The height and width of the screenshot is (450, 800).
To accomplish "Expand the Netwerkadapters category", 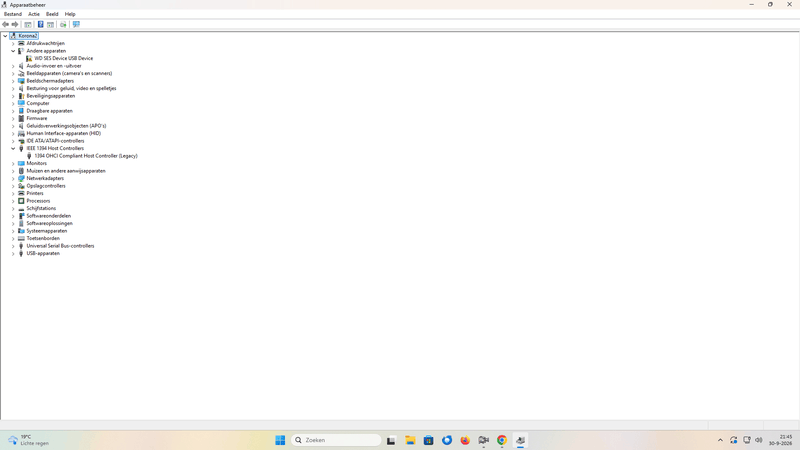I will coord(13,179).
